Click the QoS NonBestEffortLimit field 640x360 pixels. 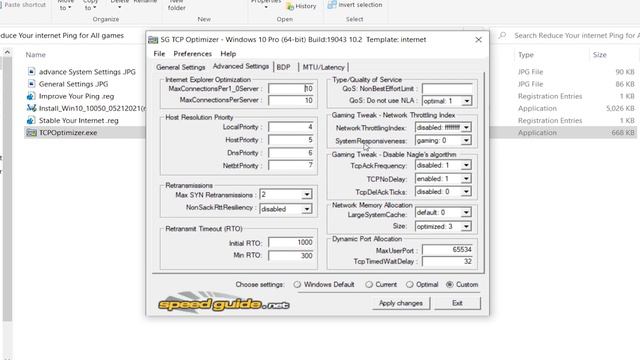(447, 88)
